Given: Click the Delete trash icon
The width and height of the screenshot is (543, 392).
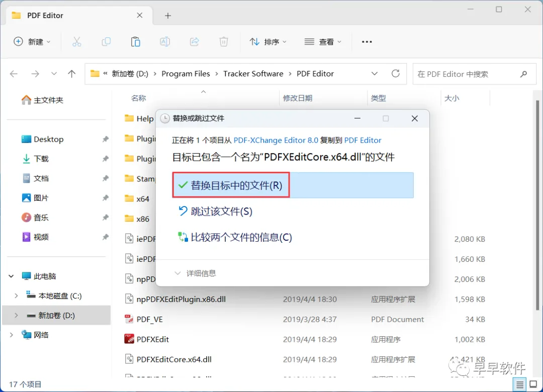Looking at the screenshot, I should pos(224,42).
